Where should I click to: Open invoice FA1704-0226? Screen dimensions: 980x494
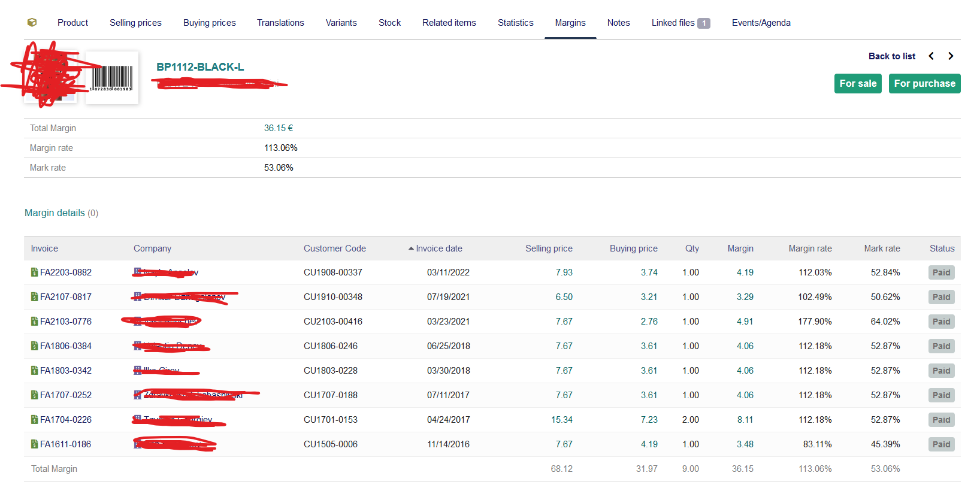click(x=66, y=420)
